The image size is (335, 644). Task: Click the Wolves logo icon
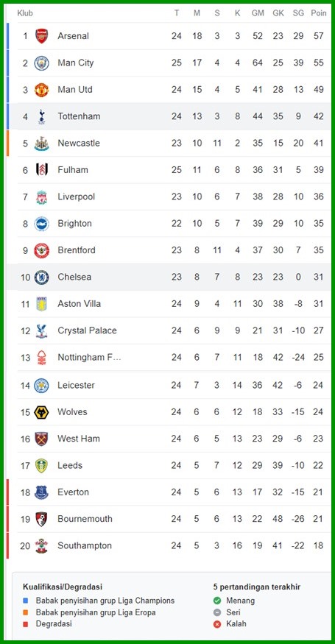(x=41, y=412)
